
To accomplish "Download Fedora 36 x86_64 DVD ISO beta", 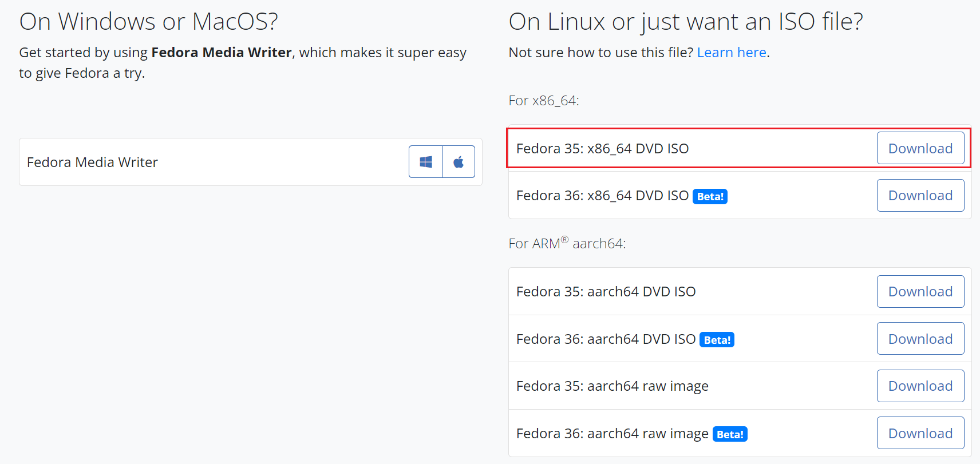I will [920, 196].
